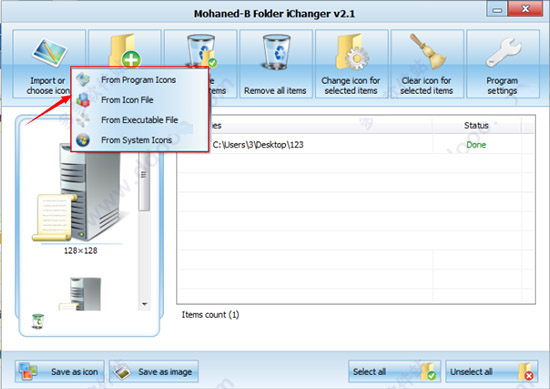Minimize the Folder iChanger window
This screenshot has width=550, height=389.
point(497,9)
